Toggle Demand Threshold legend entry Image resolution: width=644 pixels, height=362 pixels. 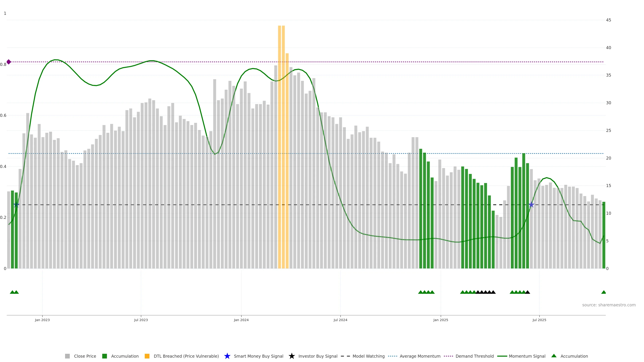[474, 356]
